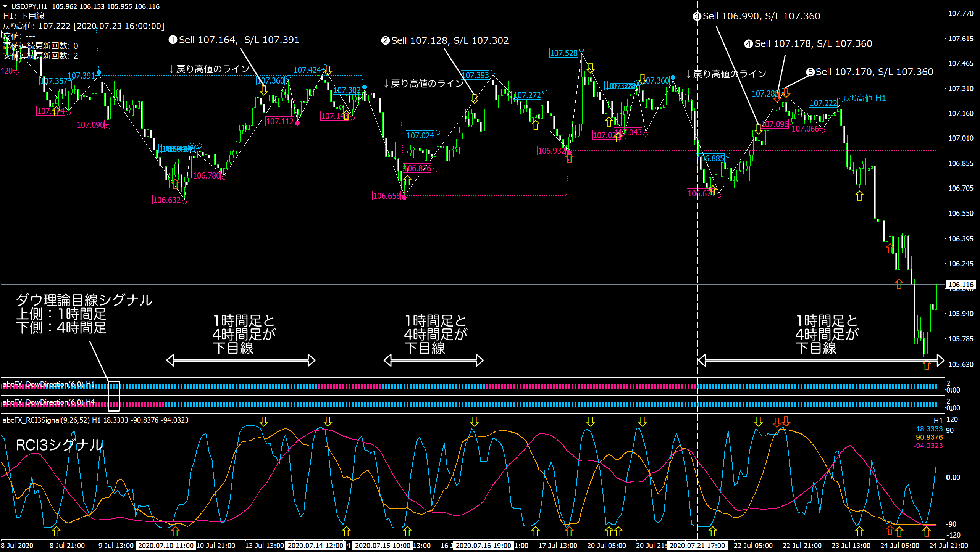Screen dimensions: 980x552
Task: Select the yellow up arrow under the 106.658 low
Action: (407, 180)
